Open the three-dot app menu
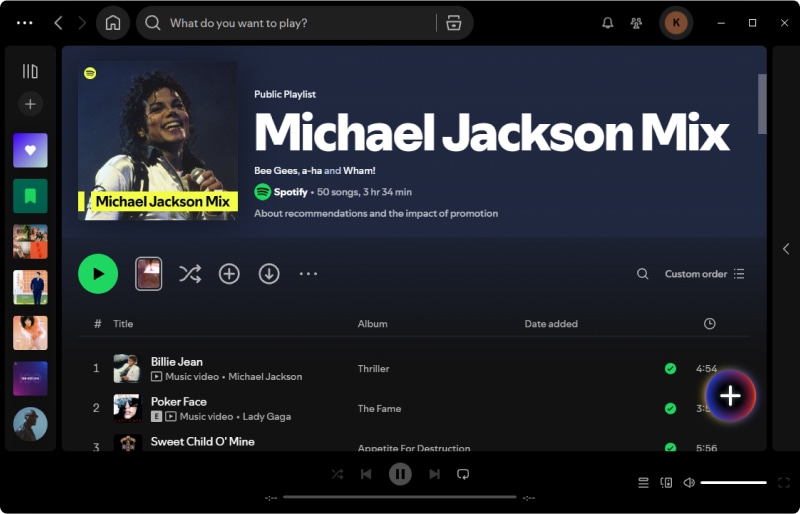Screen dimensions: 800x514 (x=24, y=23)
